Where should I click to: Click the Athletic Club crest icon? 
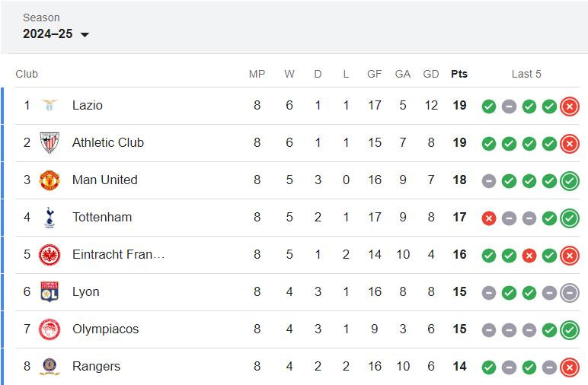coord(50,143)
